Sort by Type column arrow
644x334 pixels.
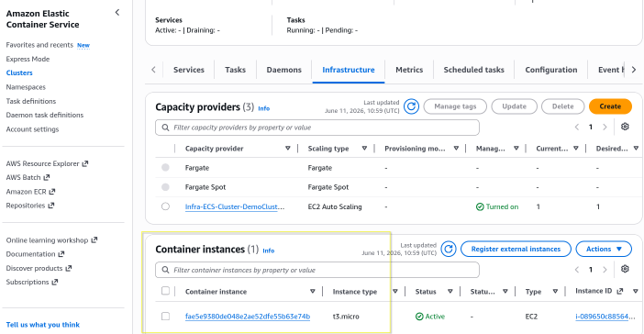point(555,291)
